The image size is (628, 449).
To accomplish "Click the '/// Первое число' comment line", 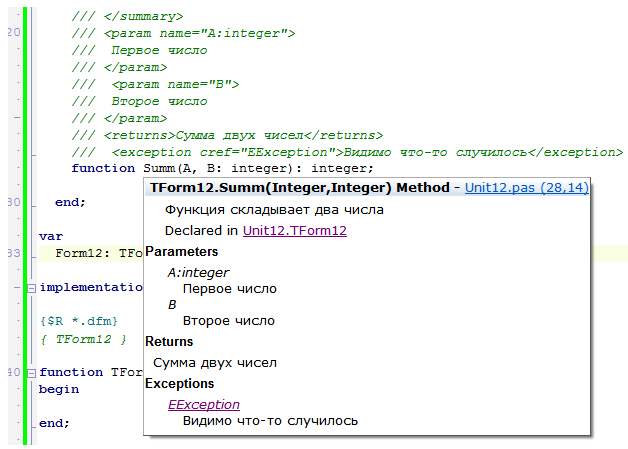I will tap(139, 50).
